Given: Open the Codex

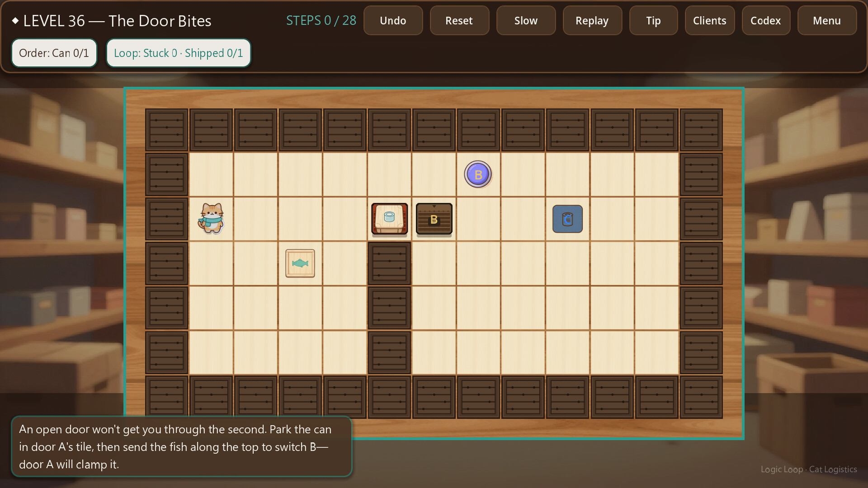Looking at the screenshot, I should point(766,20).
